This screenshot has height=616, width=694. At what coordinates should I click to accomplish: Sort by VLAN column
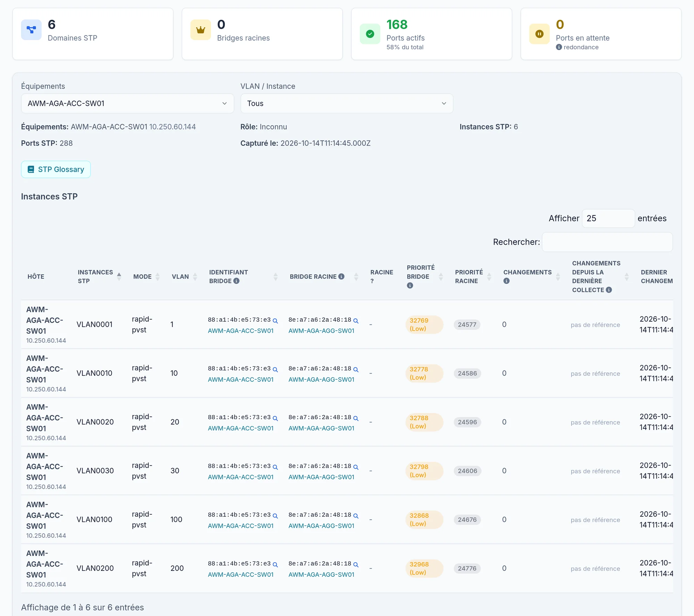(195, 277)
